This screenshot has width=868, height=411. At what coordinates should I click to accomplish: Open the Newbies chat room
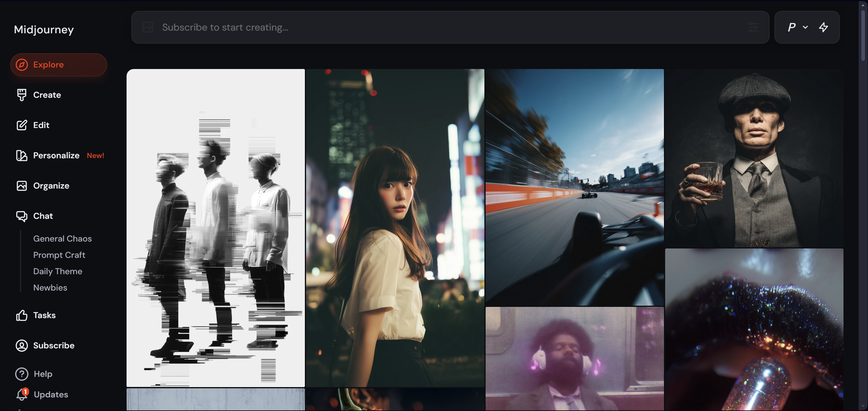[50, 288]
